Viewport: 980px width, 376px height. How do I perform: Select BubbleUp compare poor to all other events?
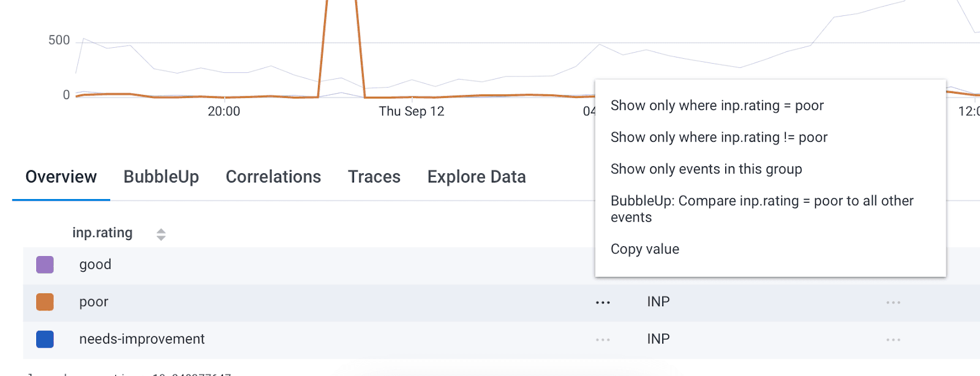tap(761, 209)
